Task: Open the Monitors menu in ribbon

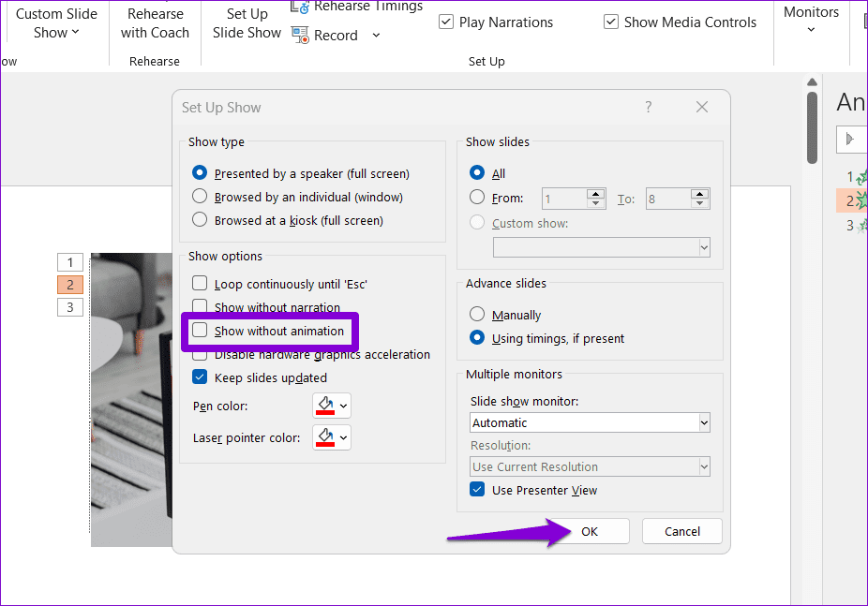Action: click(x=811, y=20)
